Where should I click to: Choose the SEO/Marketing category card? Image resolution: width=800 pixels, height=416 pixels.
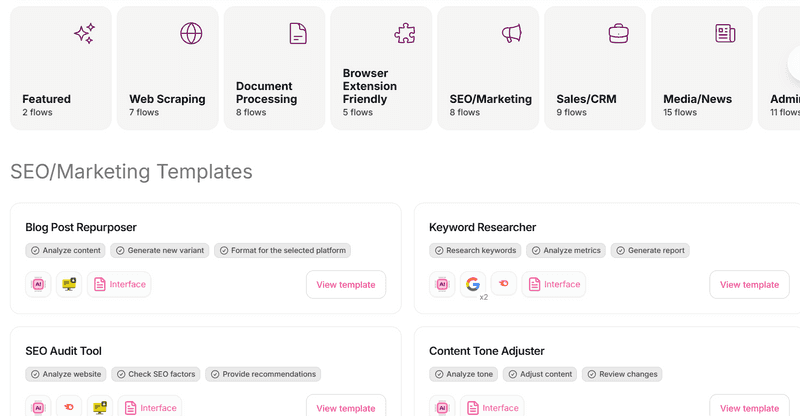(488, 68)
